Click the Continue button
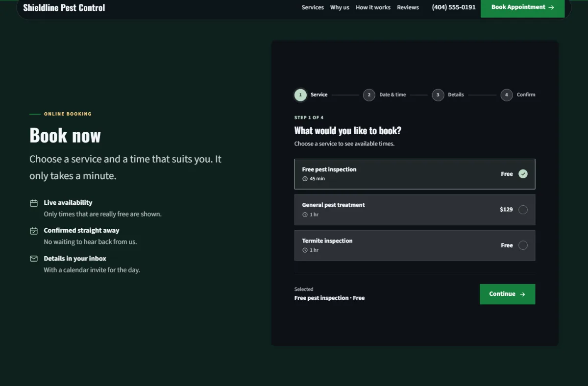The width and height of the screenshot is (588, 386). (x=507, y=294)
